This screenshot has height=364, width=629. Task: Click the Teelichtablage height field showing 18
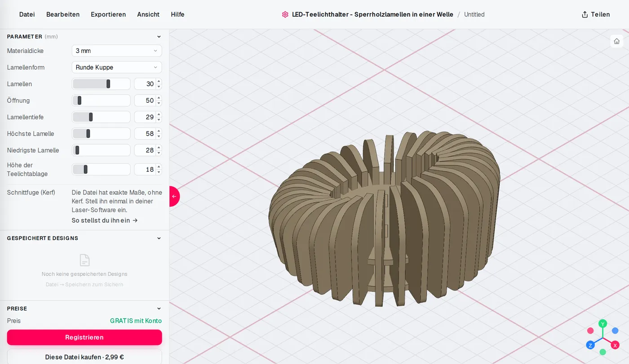(x=145, y=170)
